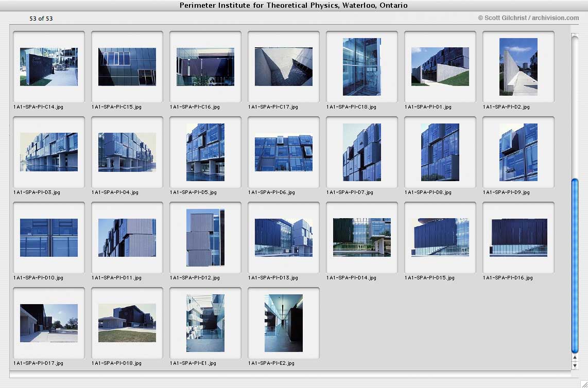Click the caption text 1A1-SPA-PI-D6.jpg
588x388 pixels.
point(271,192)
